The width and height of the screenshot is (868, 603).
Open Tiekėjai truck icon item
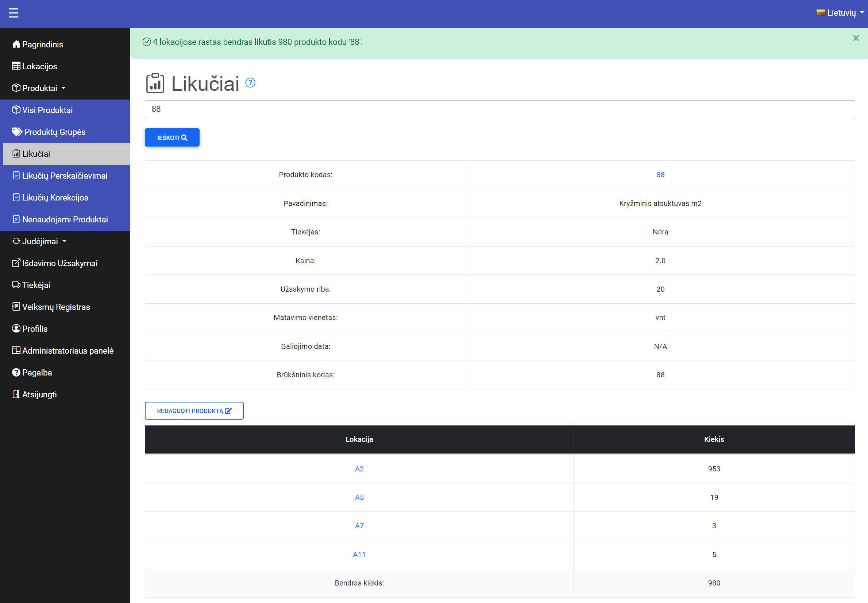point(16,285)
